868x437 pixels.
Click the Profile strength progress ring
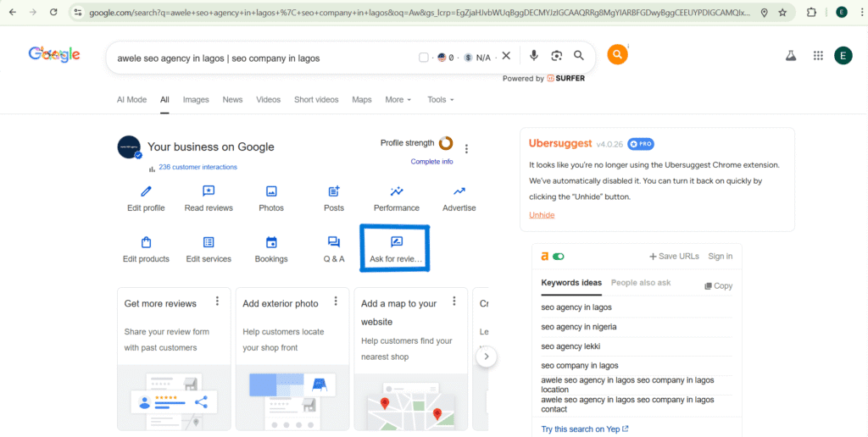(x=445, y=143)
